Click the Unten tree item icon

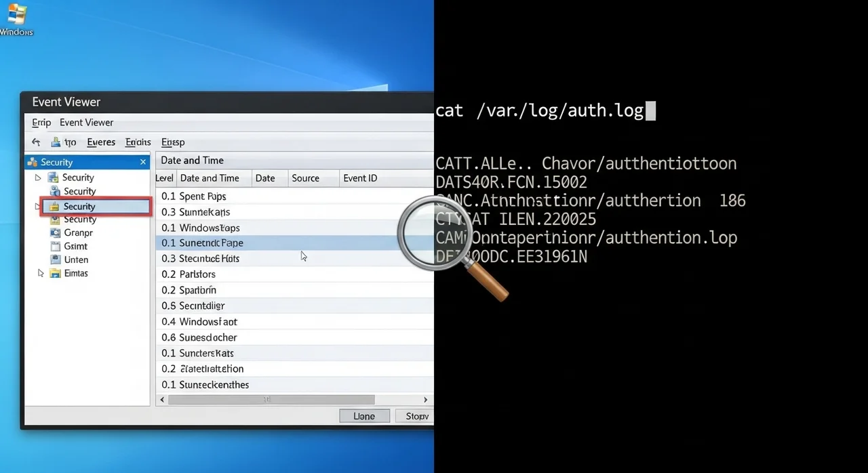pyautogui.click(x=55, y=260)
